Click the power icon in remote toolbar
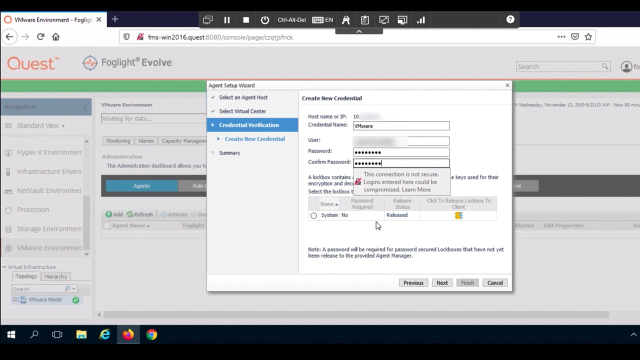 click(265, 20)
